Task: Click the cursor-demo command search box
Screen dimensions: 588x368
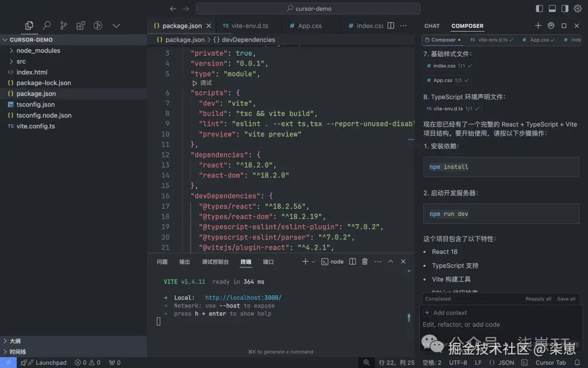Action: pos(308,9)
